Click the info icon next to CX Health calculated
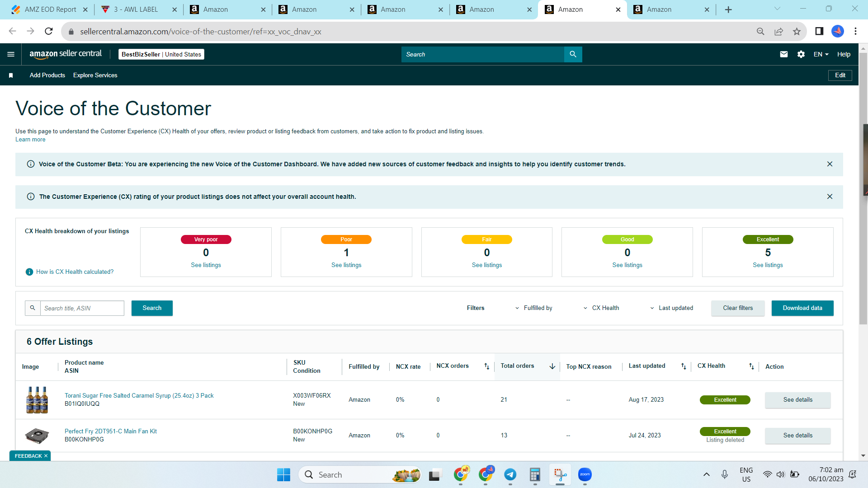 coord(29,272)
